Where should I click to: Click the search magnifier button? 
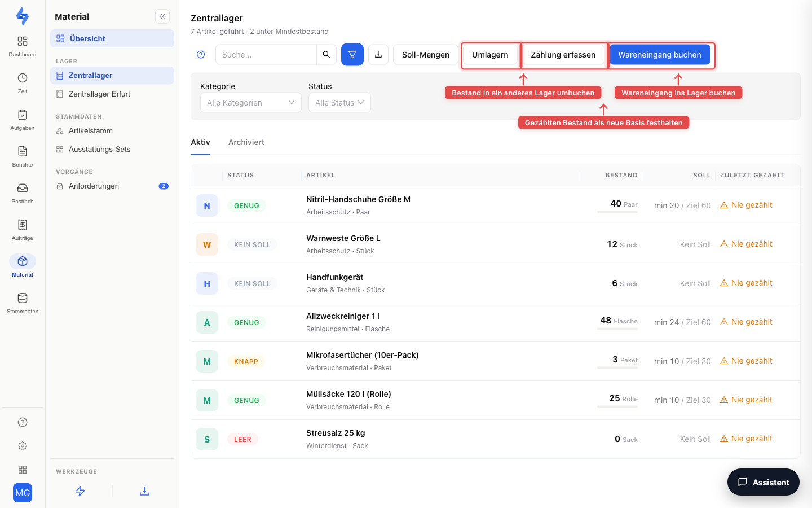pyautogui.click(x=326, y=55)
